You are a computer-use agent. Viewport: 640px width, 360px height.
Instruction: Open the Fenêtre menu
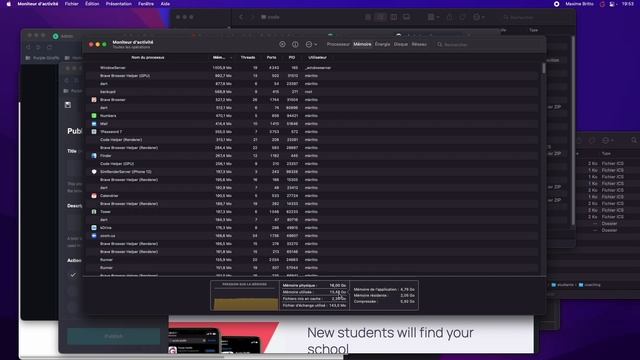click(146, 4)
